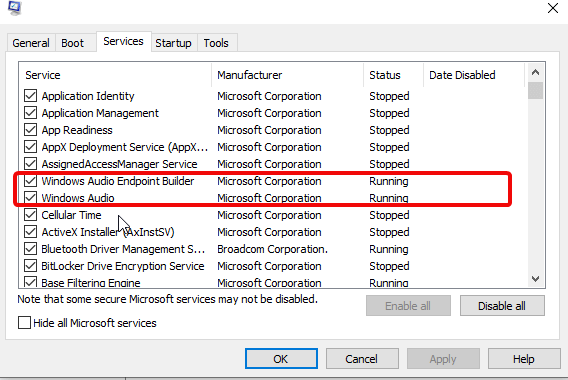
Task: Uncheck Bluetooth Driver Management service
Action: point(30,249)
